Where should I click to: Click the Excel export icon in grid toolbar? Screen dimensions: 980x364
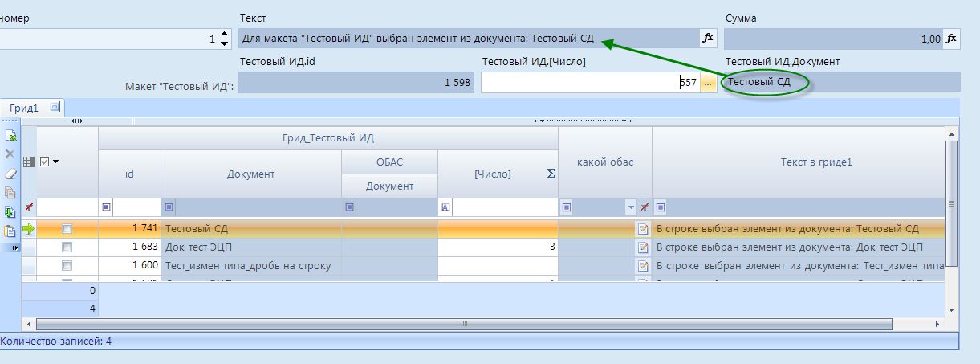pyautogui.click(x=10, y=136)
